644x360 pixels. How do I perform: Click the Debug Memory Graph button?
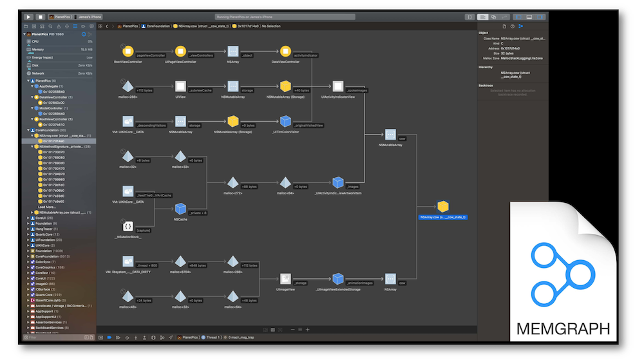(162, 337)
